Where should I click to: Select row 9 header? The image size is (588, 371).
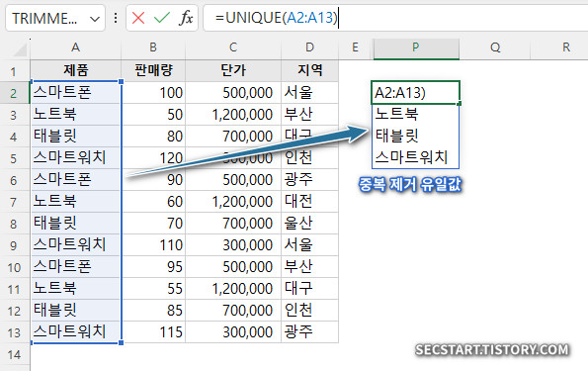(x=15, y=245)
